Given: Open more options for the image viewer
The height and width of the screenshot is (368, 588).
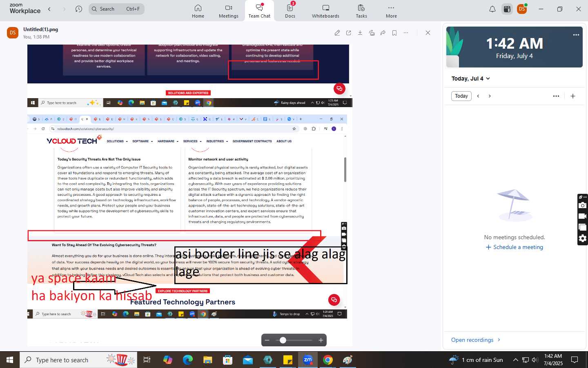Looking at the screenshot, I should coord(406,33).
